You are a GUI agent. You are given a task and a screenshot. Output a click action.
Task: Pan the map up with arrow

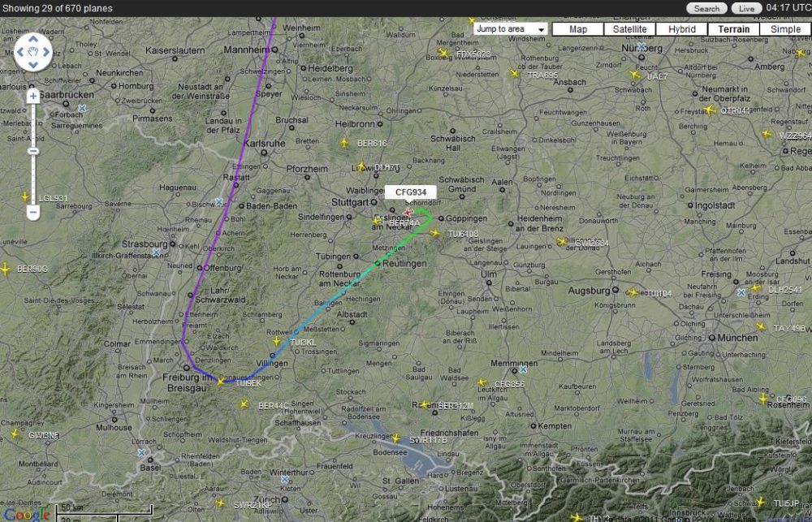coord(33,39)
